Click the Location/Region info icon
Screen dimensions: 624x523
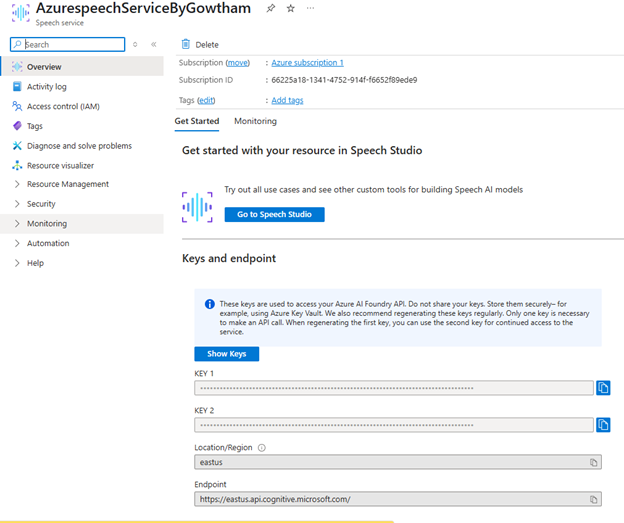tap(262, 448)
